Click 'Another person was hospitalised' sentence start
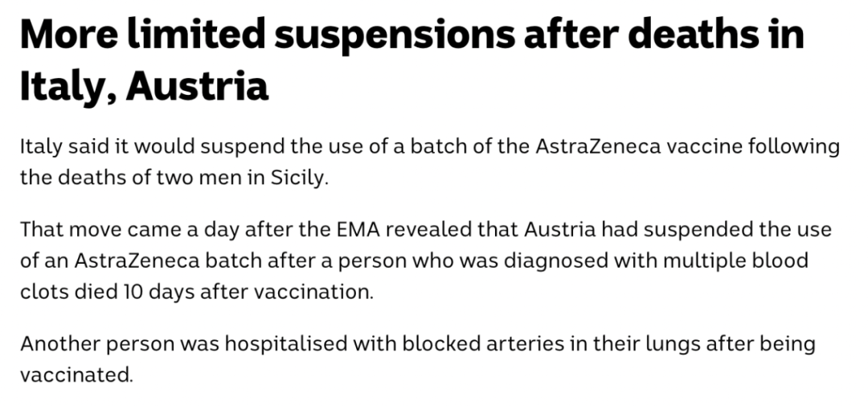The width and height of the screenshot is (868, 406). click(184, 344)
